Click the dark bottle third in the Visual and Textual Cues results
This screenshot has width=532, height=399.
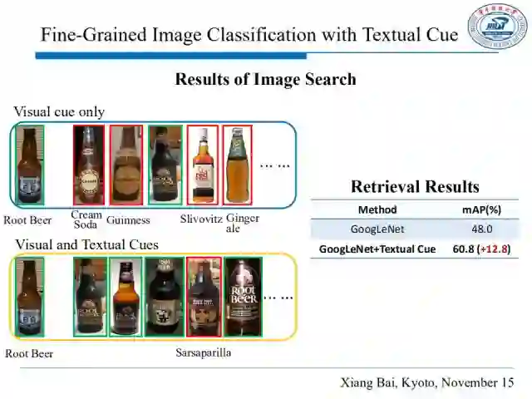point(165,297)
